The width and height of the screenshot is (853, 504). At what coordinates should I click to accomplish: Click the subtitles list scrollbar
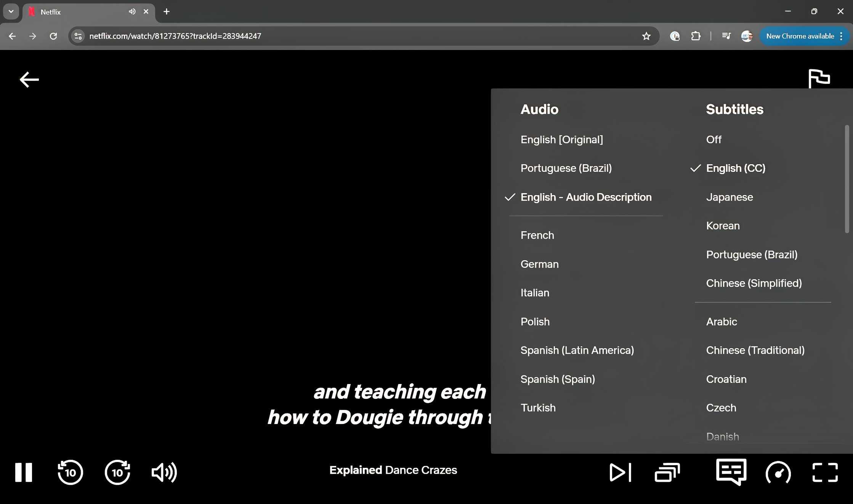click(x=847, y=179)
